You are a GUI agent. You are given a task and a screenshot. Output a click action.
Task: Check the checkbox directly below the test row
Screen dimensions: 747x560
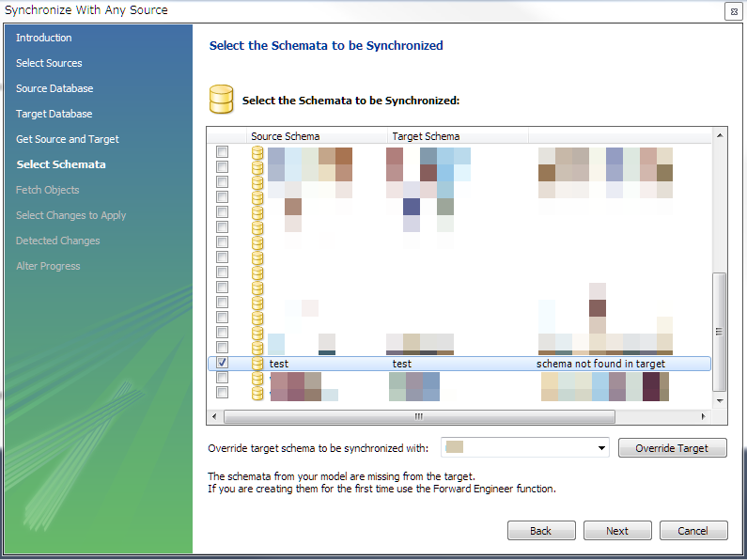(x=222, y=378)
